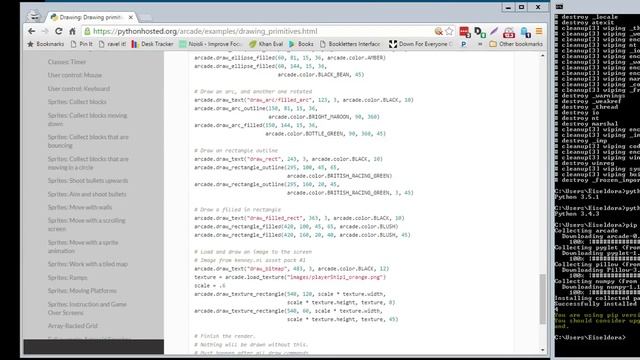640x360 pixels.
Task: Click the browser forward arrow
Action: 45,31
